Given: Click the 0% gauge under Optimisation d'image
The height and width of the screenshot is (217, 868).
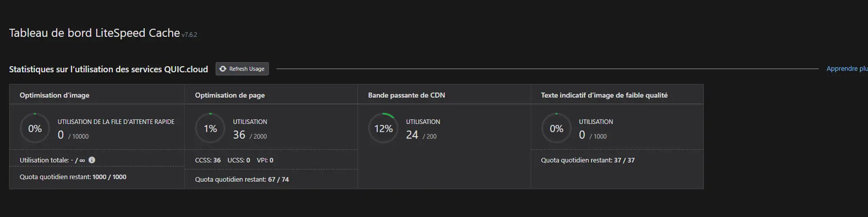Looking at the screenshot, I should [x=35, y=128].
